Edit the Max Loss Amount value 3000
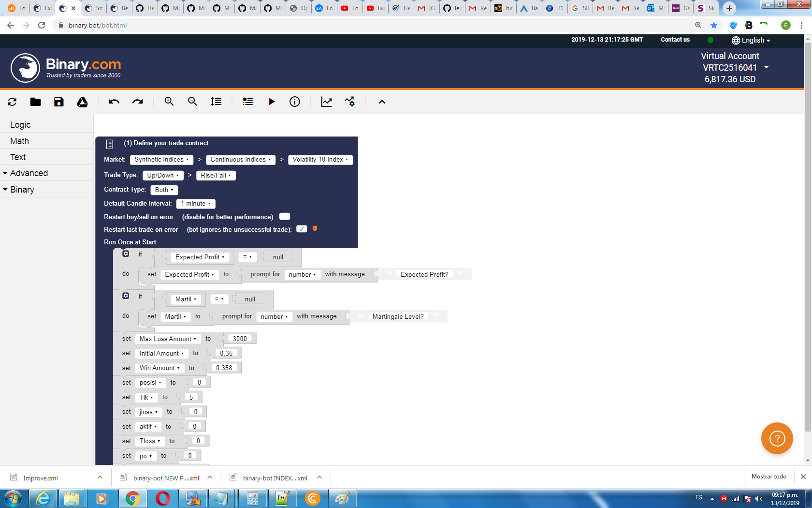 [x=240, y=338]
